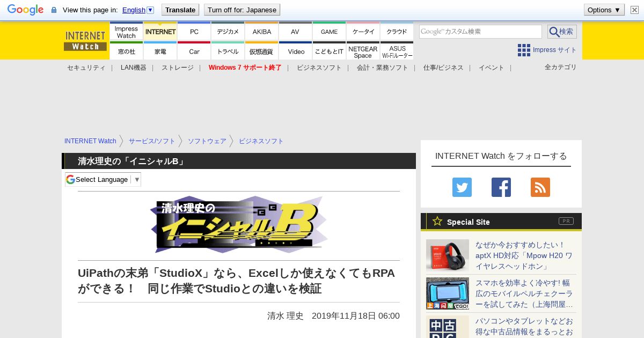Open the aptX HD Mpow H20 article link
The width and height of the screenshot is (644, 338).
(x=524, y=255)
